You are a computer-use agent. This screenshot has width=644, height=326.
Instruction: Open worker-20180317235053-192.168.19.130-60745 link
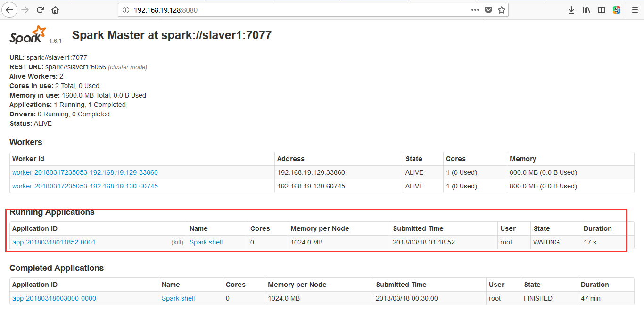[x=85, y=186]
